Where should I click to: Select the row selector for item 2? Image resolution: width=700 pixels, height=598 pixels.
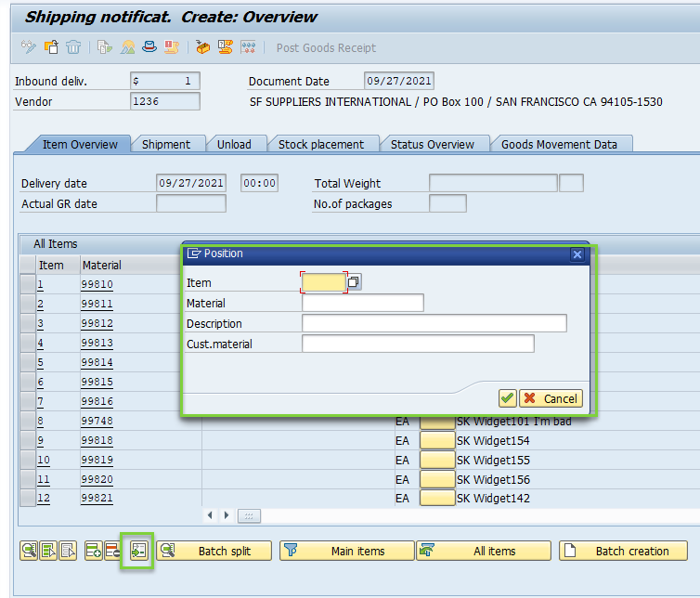[28, 304]
